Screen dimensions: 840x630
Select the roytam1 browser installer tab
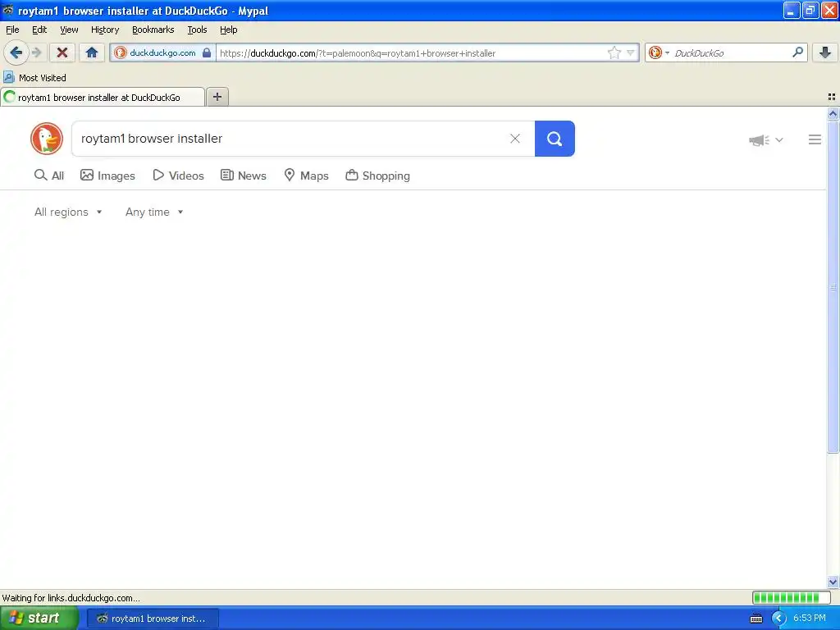[x=103, y=97]
